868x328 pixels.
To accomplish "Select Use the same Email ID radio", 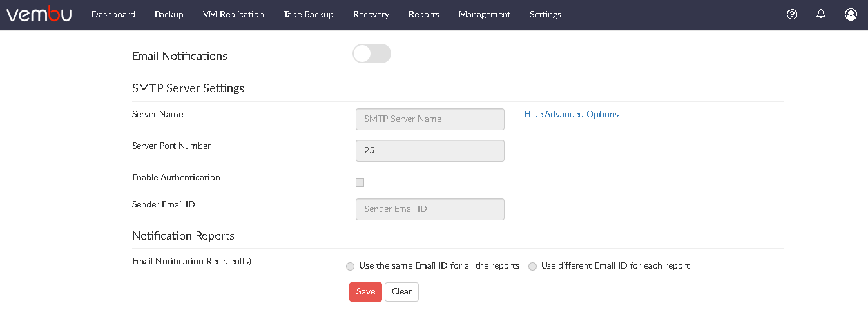I will pos(350,266).
